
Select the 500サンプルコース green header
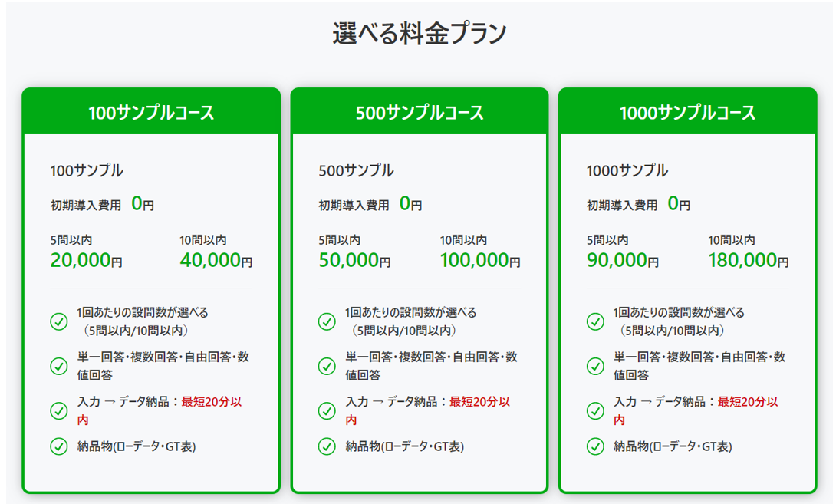(420, 113)
